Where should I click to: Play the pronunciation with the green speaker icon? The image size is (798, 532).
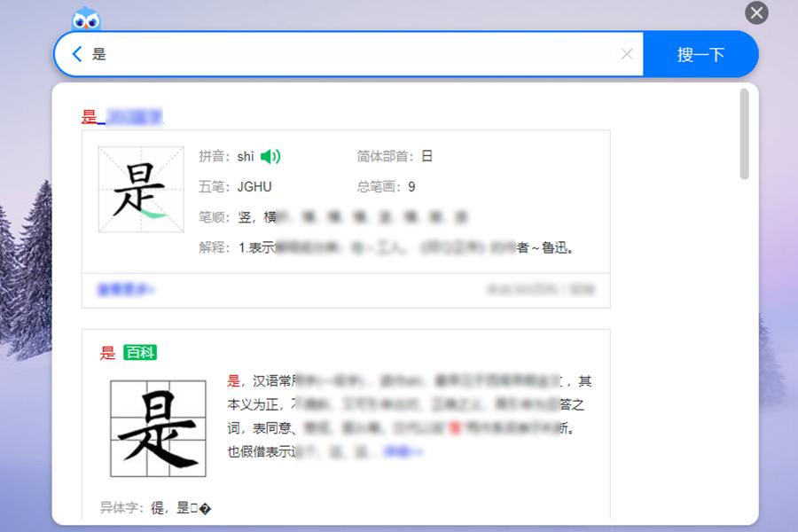click(270, 156)
